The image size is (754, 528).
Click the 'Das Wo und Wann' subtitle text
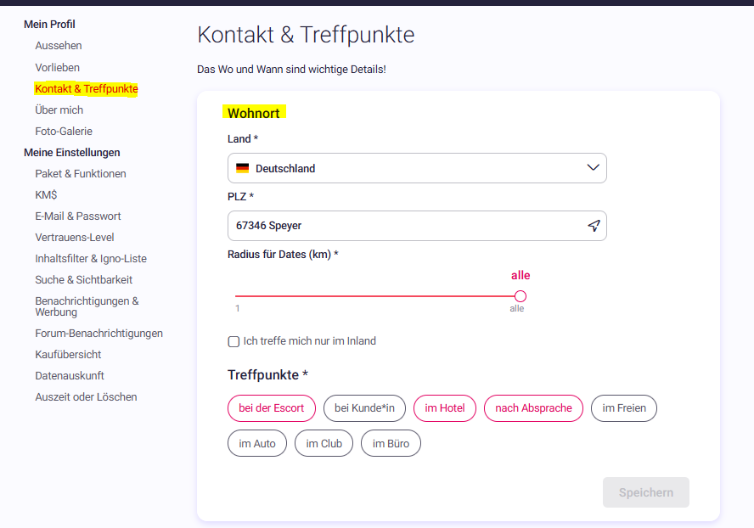pos(291,69)
